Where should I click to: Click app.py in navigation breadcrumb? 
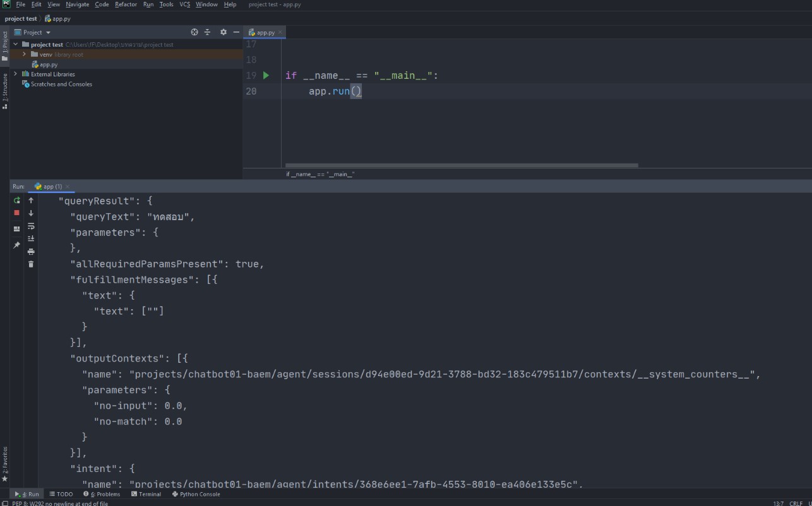pos(57,19)
